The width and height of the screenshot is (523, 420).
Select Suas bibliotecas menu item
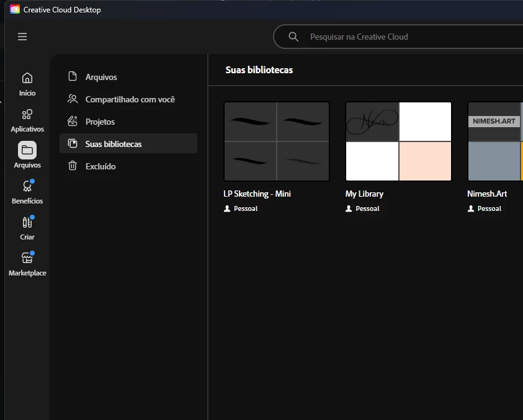[128, 143]
